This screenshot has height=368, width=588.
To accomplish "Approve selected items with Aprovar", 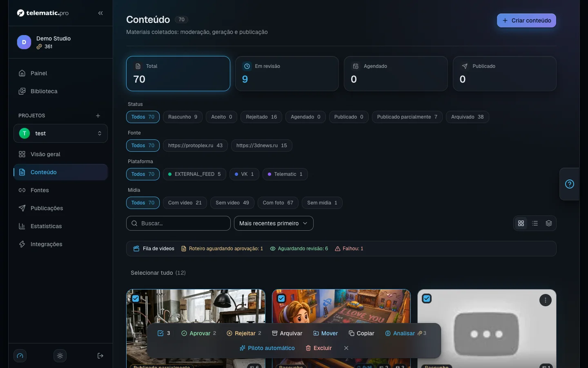I will click(x=198, y=333).
